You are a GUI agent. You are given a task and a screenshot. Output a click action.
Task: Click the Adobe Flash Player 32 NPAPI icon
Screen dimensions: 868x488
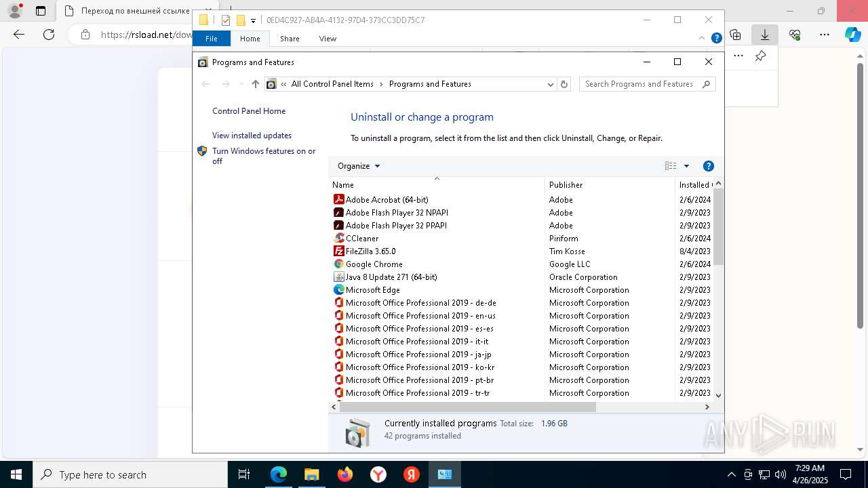(x=339, y=212)
